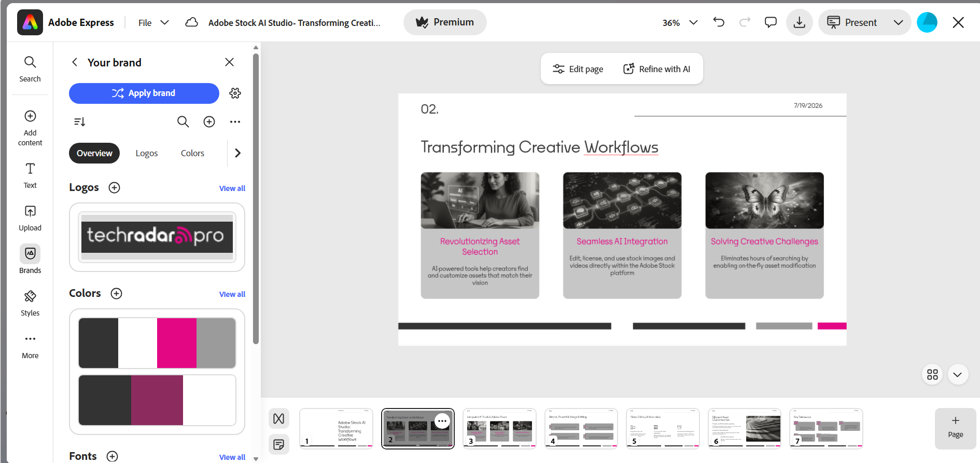Open the Add content panel
This screenshot has height=463, width=980.
tap(30, 128)
